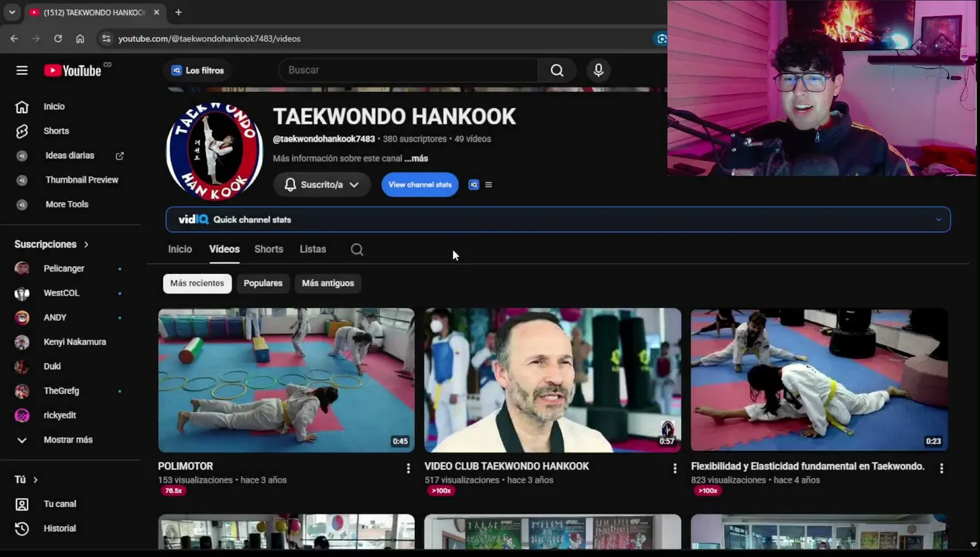Play the POLIMOTOR video thumbnail
This screenshot has width=980, height=557.
coord(286,380)
